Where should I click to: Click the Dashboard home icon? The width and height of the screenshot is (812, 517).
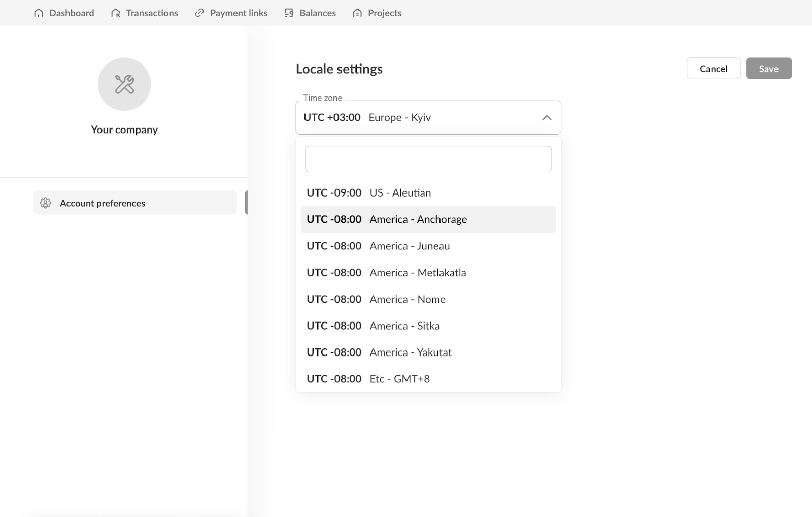[x=39, y=13]
